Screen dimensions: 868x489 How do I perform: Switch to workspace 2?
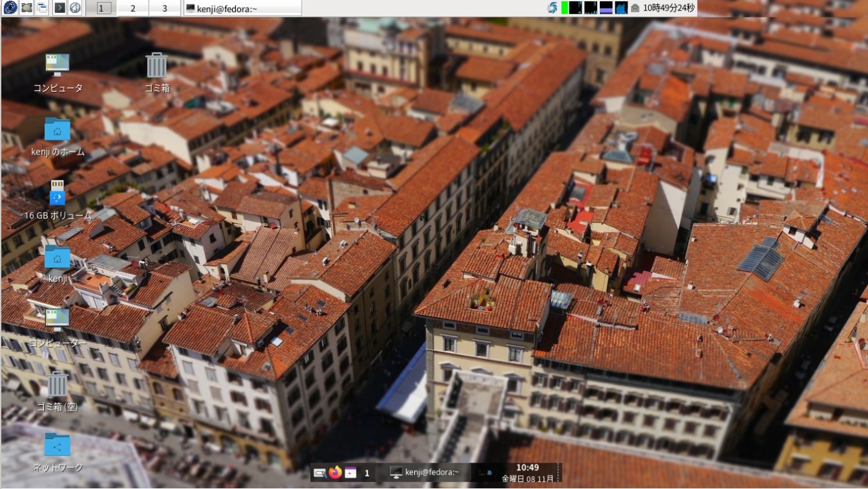[132, 8]
